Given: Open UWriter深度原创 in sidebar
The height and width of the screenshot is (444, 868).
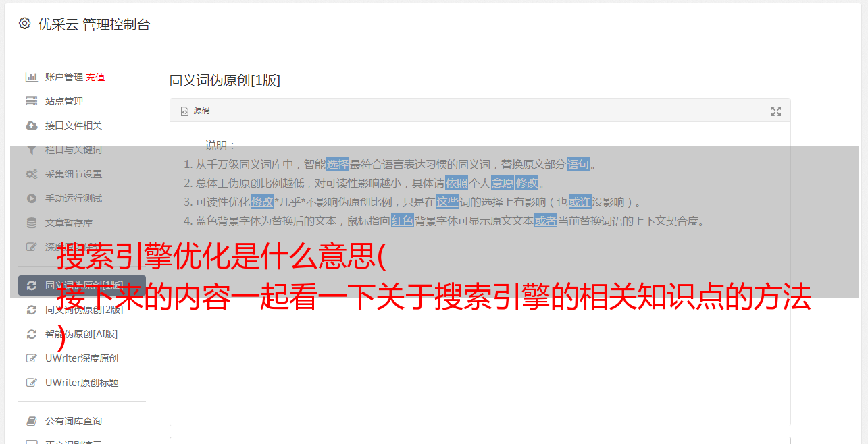Looking at the screenshot, I should coord(82,358).
